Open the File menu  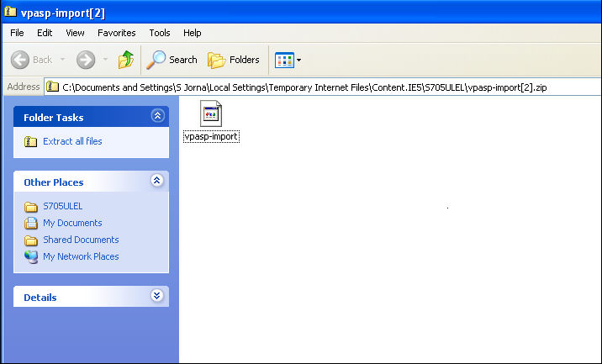17,33
